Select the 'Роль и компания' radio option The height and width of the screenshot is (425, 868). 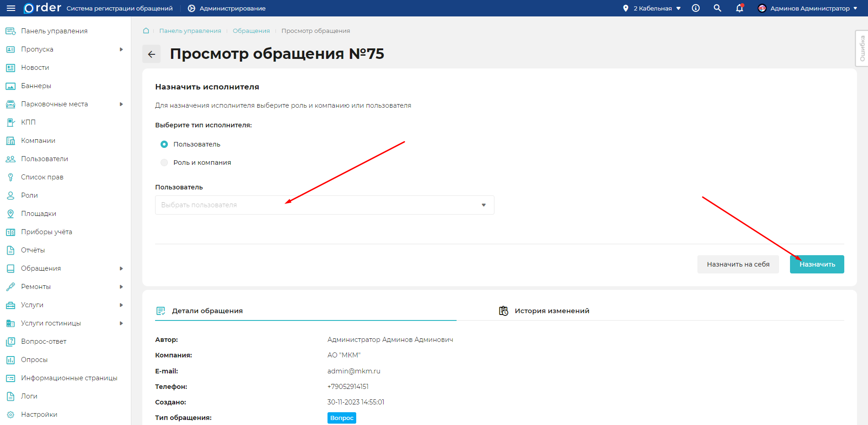(164, 163)
